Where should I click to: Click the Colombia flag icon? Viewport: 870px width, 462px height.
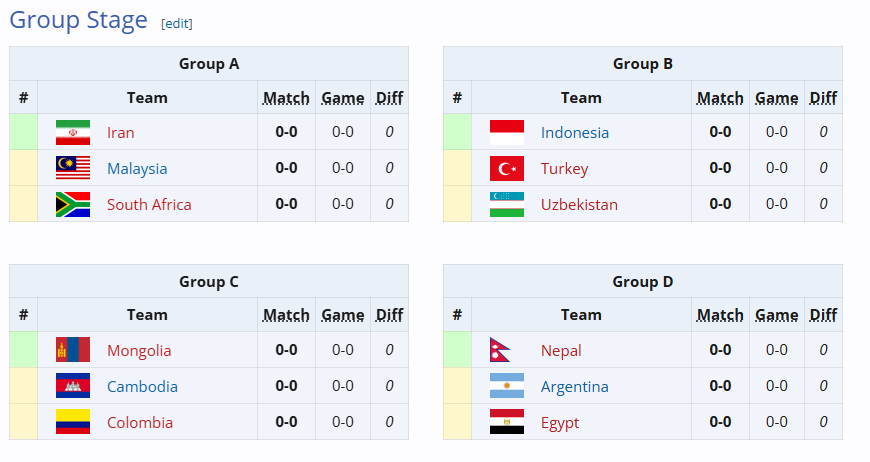(x=73, y=422)
